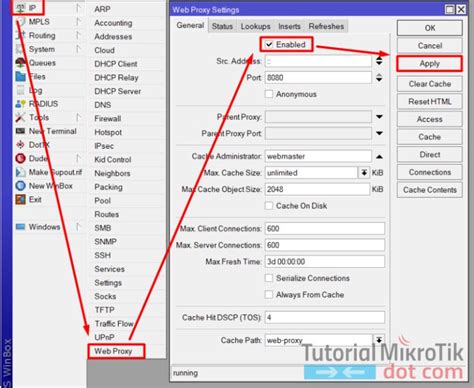Click the Connections button

[430, 172]
